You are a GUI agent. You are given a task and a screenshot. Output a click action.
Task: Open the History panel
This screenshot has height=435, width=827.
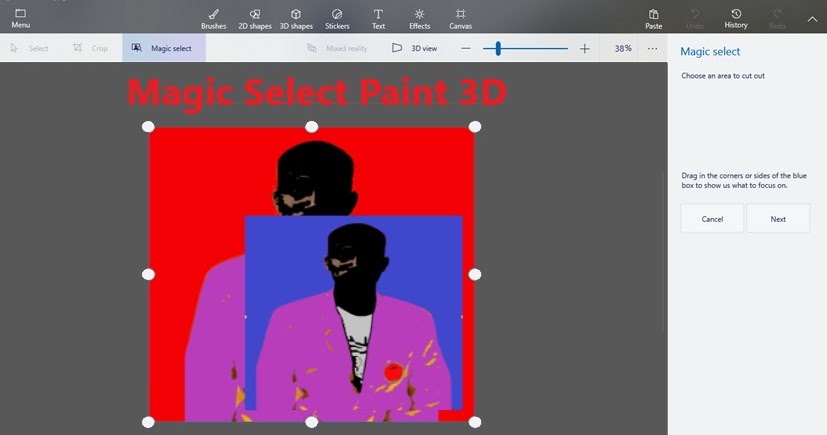click(x=736, y=18)
